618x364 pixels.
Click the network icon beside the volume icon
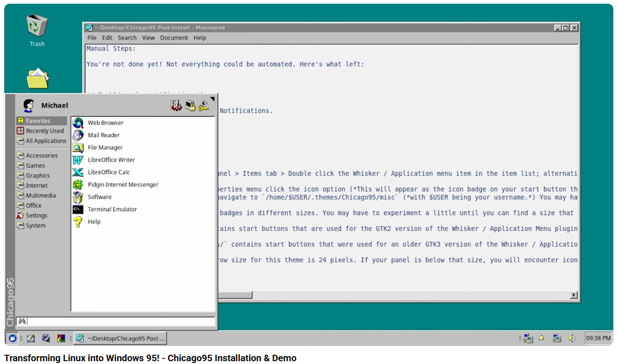pos(557,338)
